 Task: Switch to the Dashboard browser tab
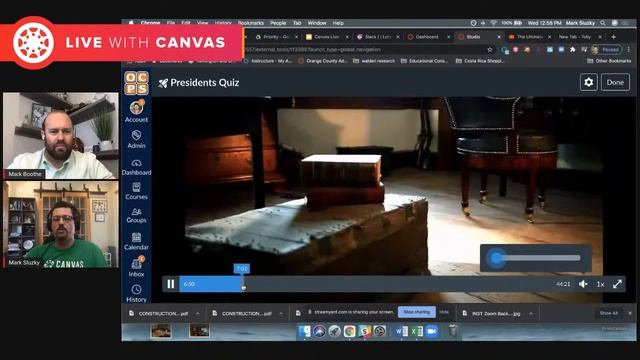point(427,37)
